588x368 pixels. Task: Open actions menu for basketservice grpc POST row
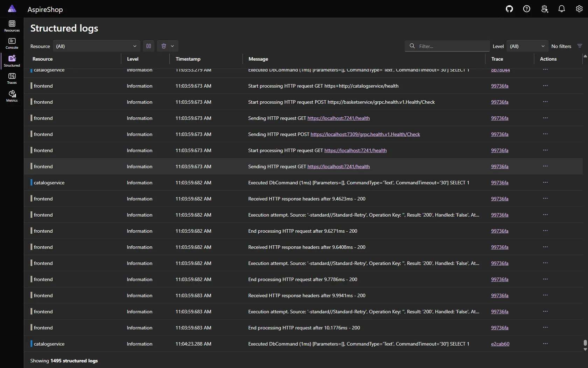click(545, 102)
